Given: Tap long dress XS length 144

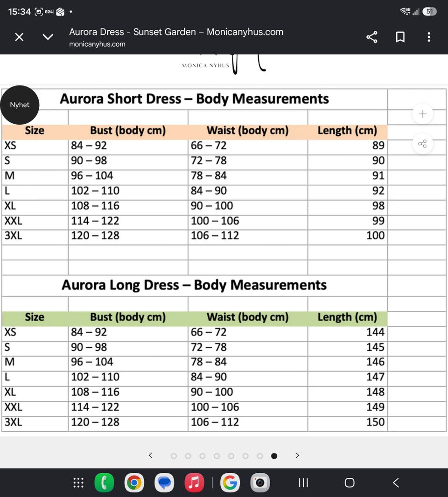Looking at the screenshot, I should click(x=375, y=332).
